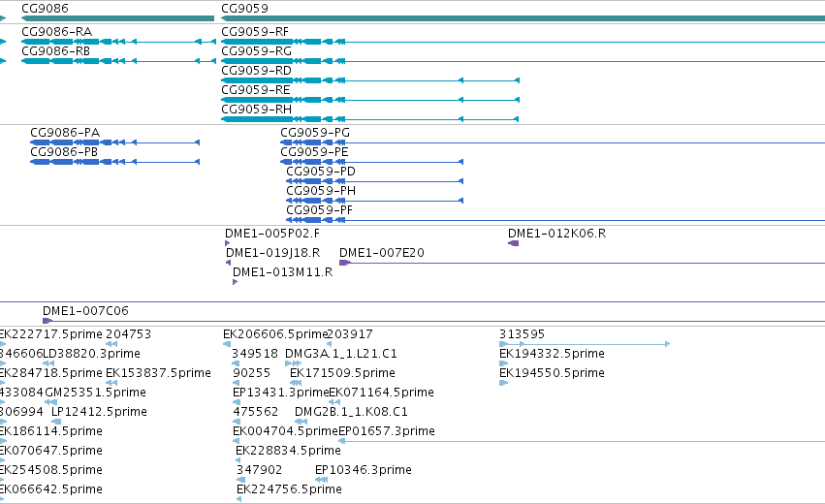825x504 pixels.
Task: Click DMG3A.1_1.L21.C1 EST label
Action: [x=341, y=354]
